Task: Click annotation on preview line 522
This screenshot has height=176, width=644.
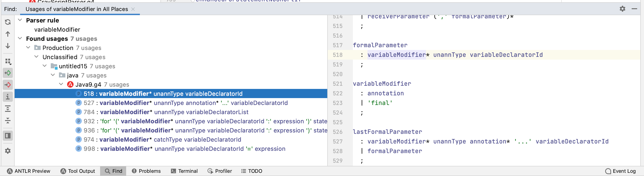Action: [x=386, y=93]
